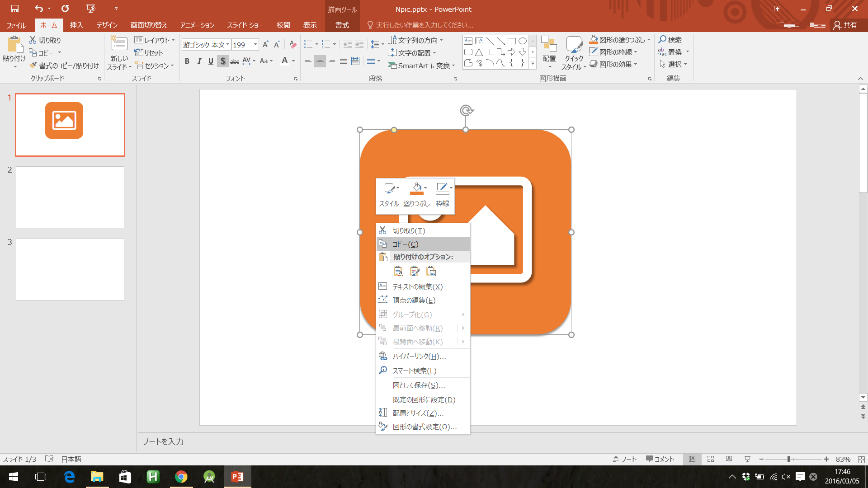Clear all formatting eraser icon
868x488 pixels.
(x=293, y=44)
